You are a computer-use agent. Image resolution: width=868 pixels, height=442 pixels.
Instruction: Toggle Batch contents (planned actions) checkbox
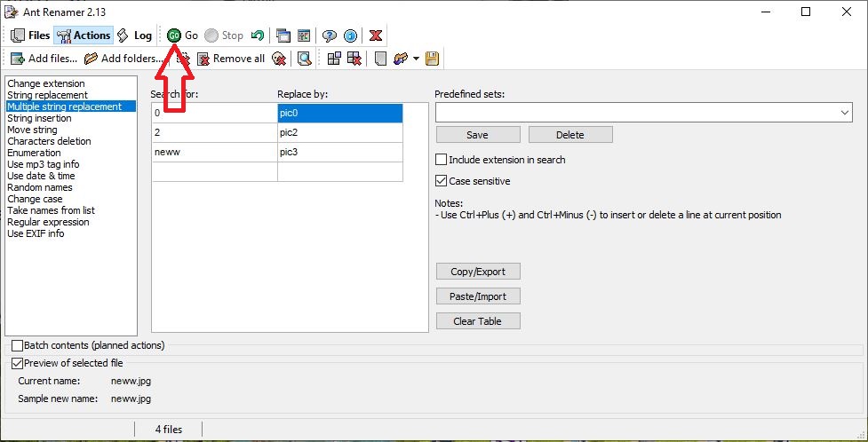pyautogui.click(x=17, y=345)
